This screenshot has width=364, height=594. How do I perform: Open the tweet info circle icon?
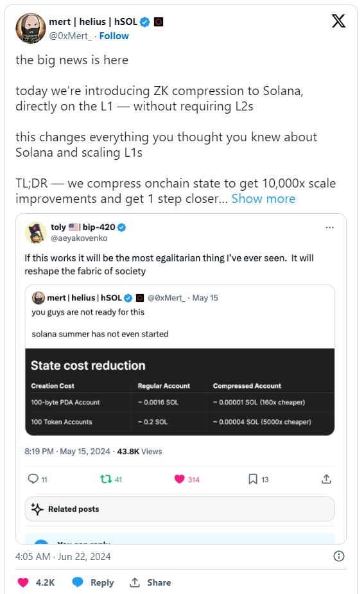click(x=338, y=556)
